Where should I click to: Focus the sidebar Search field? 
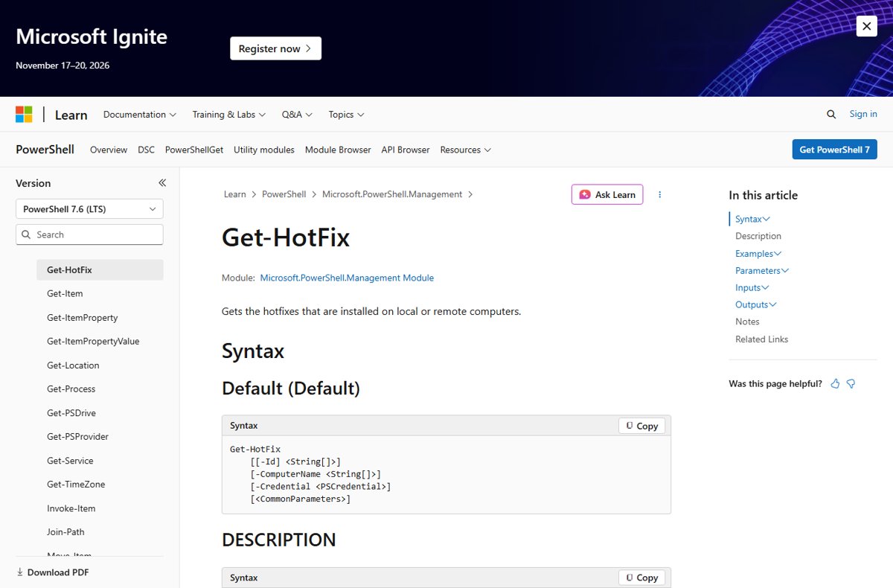(x=89, y=234)
